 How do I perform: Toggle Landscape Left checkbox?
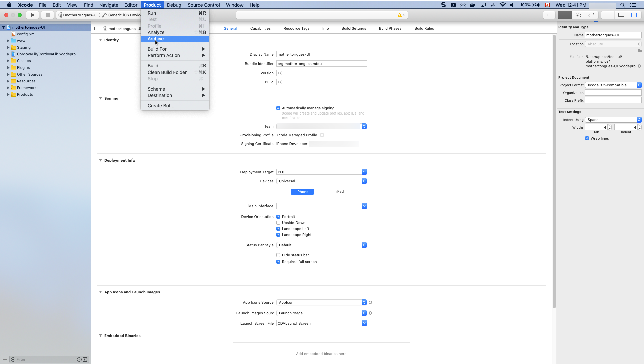click(278, 229)
